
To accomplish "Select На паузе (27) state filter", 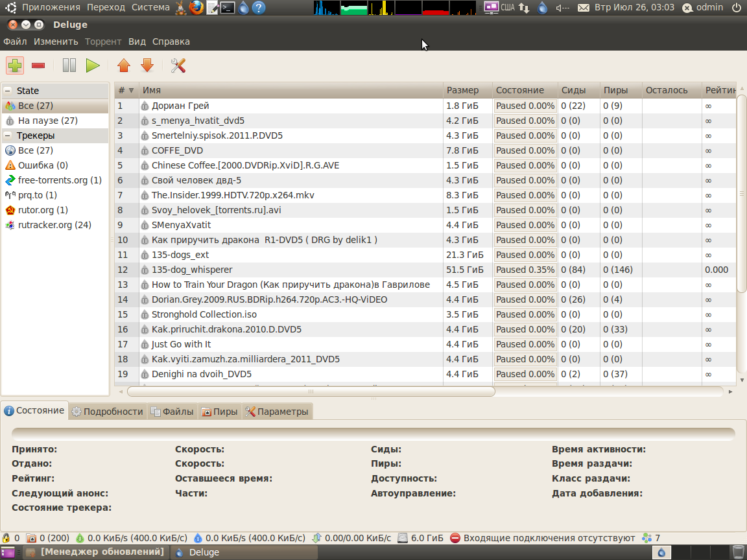I will [x=55, y=121].
